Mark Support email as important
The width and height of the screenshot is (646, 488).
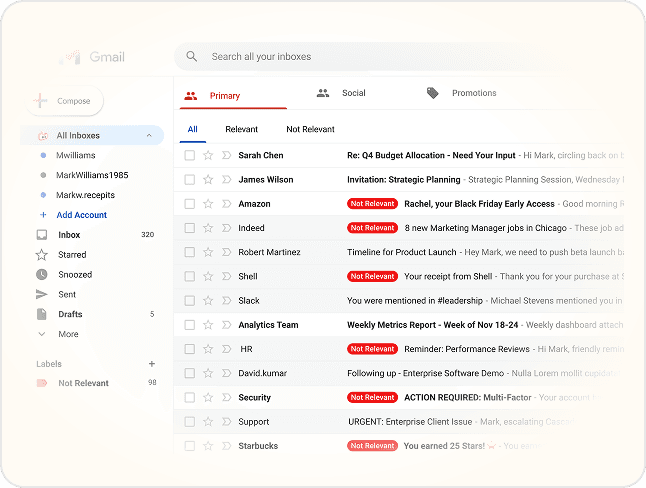(227, 422)
